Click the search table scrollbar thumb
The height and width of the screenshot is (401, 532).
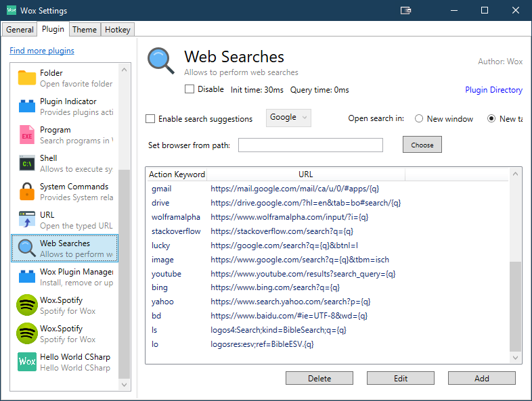tap(515, 306)
